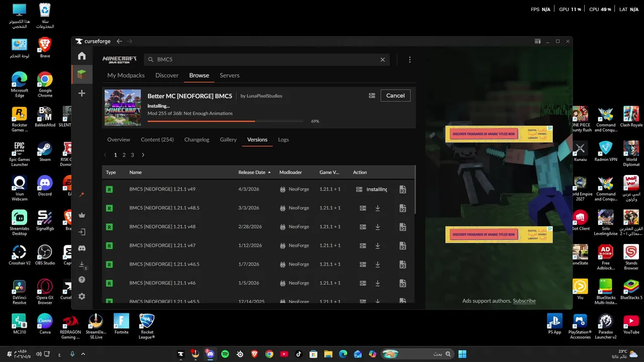Clear the BMC5 search with the X icon
The image size is (644, 362).
tap(382, 59)
